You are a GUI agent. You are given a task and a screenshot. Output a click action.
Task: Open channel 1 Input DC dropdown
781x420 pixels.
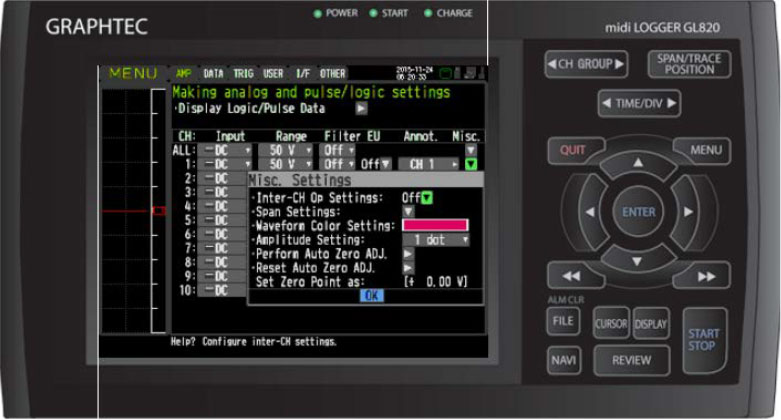click(x=225, y=164)
